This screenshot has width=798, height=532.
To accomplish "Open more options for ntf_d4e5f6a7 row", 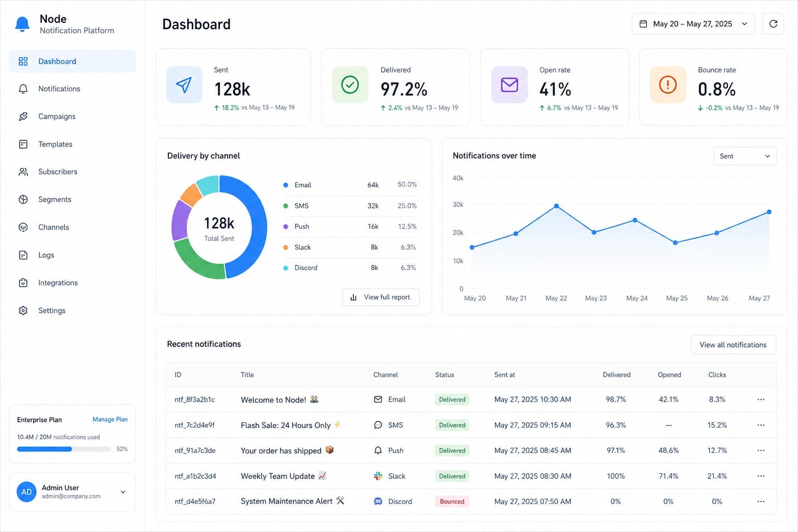I will pos(761,501).
